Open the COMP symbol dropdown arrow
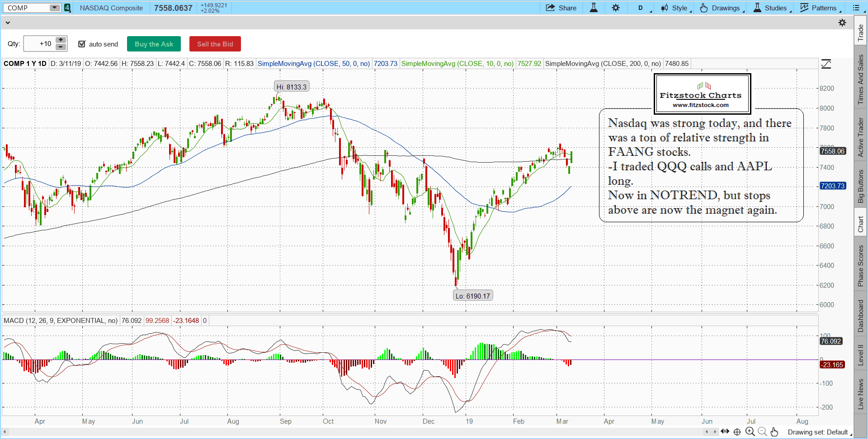Viewport: 868px width, 439px height. [x=54, y=8]
